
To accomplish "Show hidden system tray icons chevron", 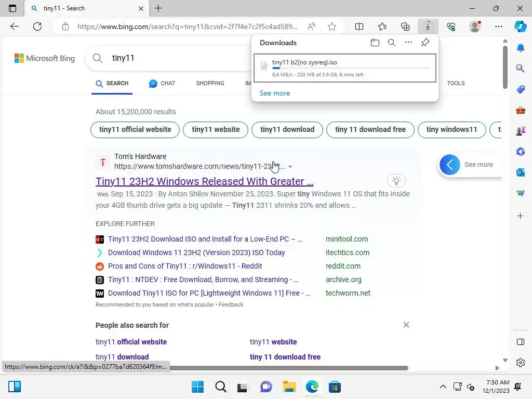I will click(443, 387).
